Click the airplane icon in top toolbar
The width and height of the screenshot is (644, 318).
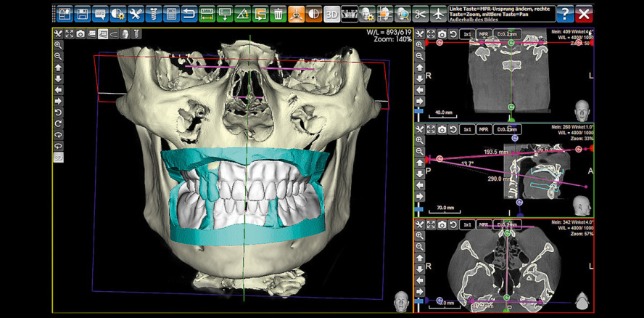438,13
